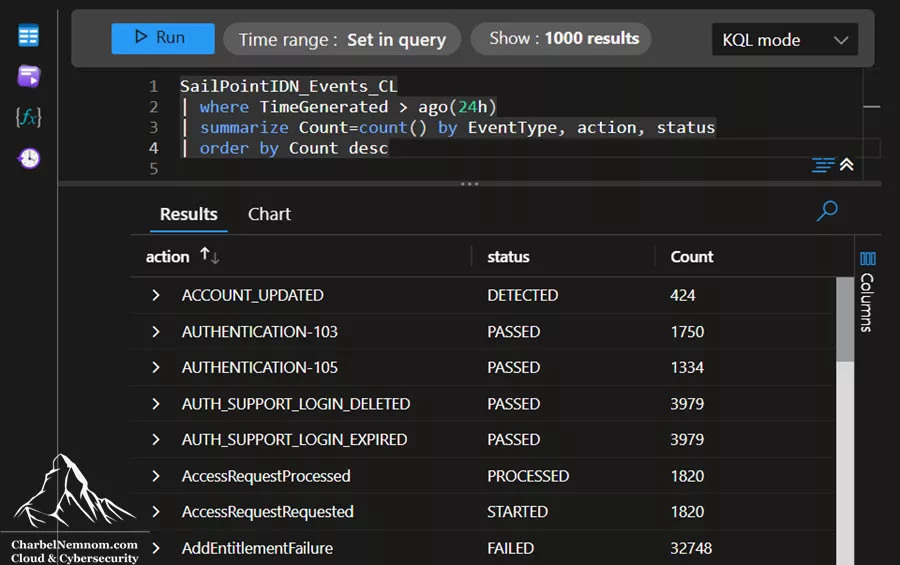Switch to the Chart tab
900x565 pixels.
[269, 214]
